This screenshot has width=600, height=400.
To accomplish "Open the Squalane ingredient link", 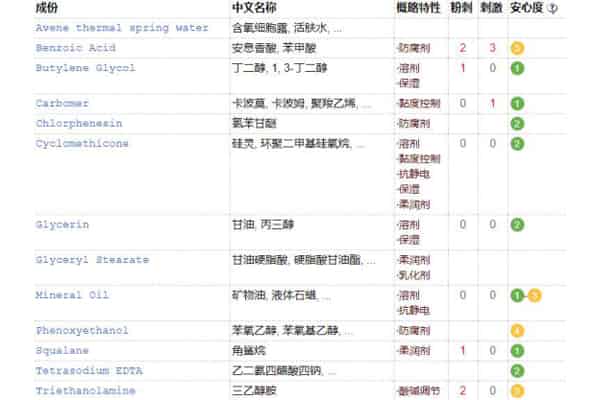I will tap(62, 351).
